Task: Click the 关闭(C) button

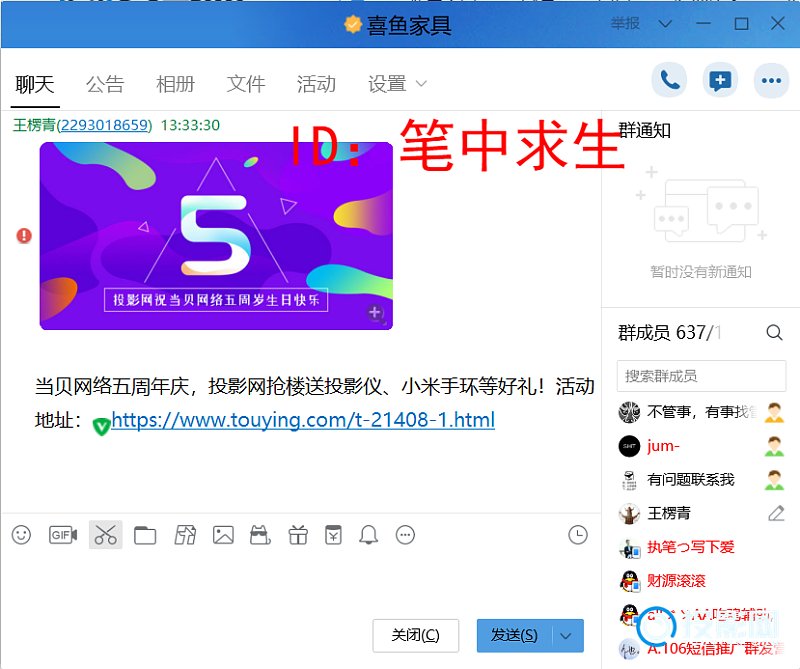Action: coord(415,636)
